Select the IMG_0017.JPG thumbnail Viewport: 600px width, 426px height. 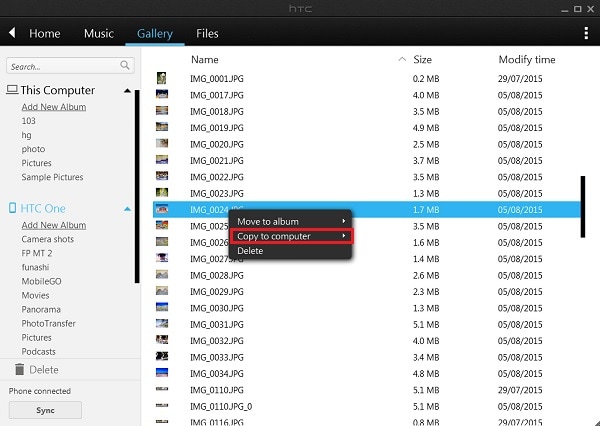[162, 94]
